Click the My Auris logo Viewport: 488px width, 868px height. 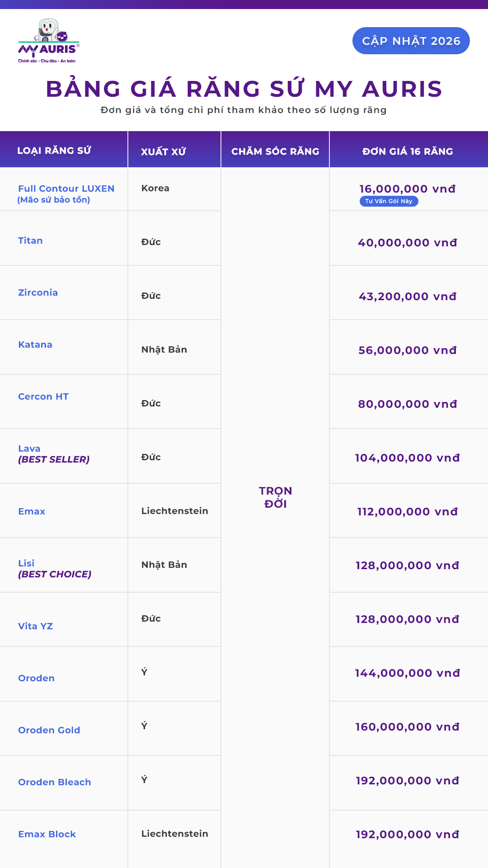click(49, 41)
